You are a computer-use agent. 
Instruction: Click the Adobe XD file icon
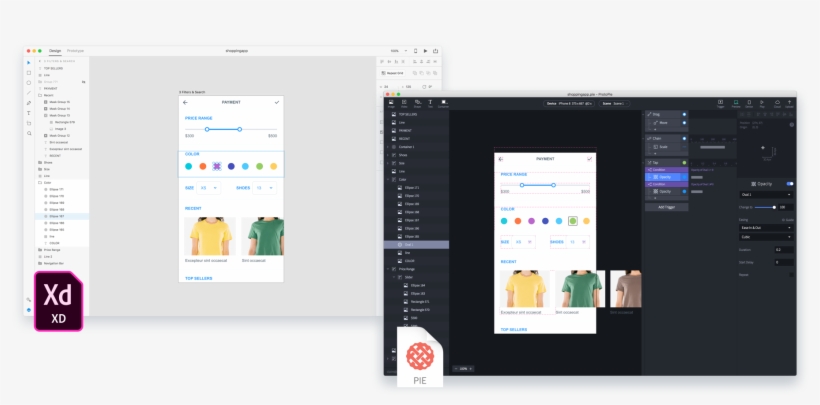(x=58, y=304)
